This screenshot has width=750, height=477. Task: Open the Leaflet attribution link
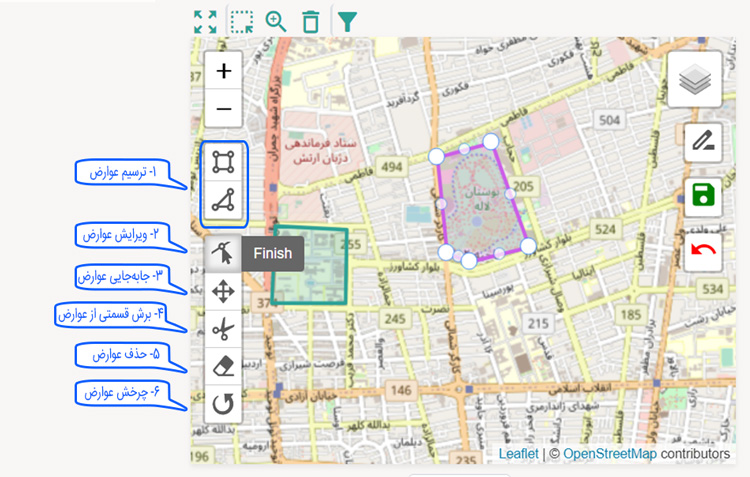518,454
